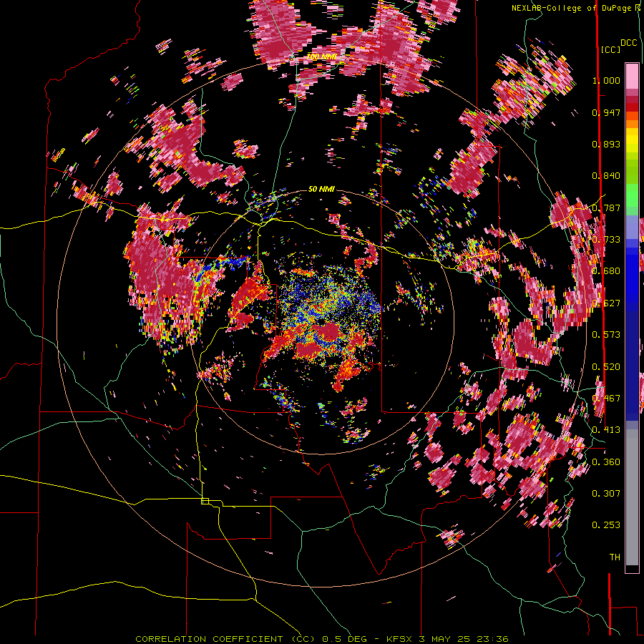This screenshot has width=644, height=644.
Task: Click the 0.733 legend value
Action: coord(606,240)
